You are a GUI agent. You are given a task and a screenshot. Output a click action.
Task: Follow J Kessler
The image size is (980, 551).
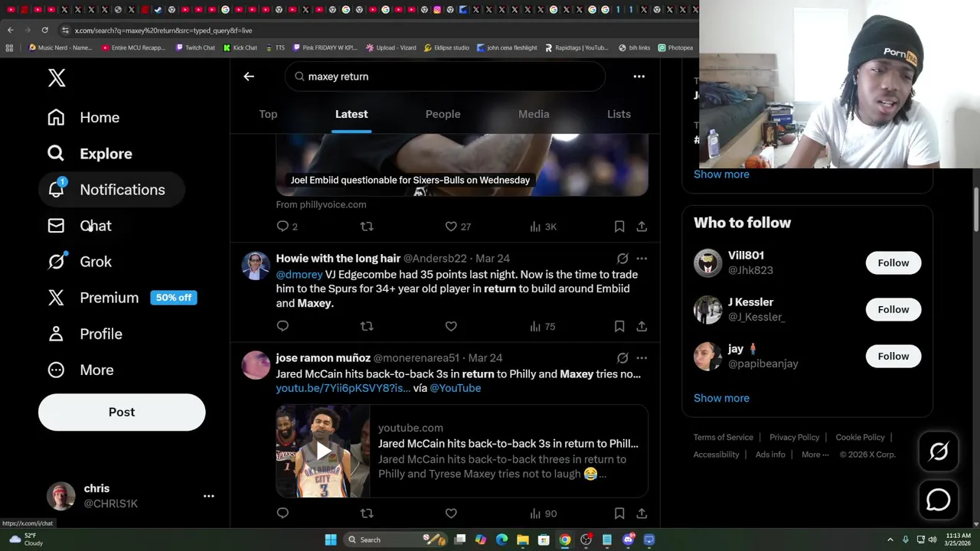tap(893, 309)
